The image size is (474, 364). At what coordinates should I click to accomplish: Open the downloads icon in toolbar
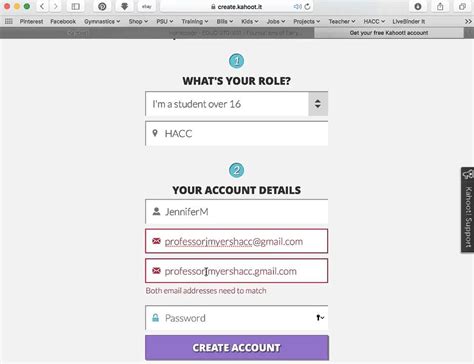[418, 6]
